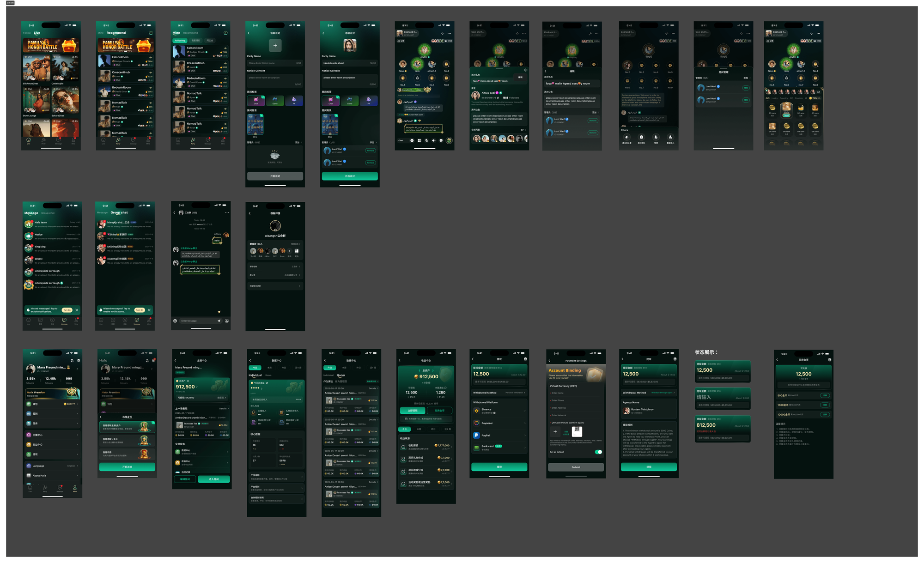Open the Group chat tab on the Hafa team Message screen
The width and height of the screenshot is (924, 563).
tap(48, 213)
